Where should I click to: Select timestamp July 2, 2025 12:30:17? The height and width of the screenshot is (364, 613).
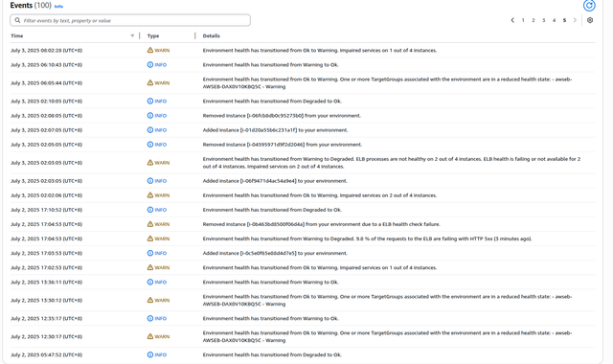pyautogui.click(x=47, y=336)
